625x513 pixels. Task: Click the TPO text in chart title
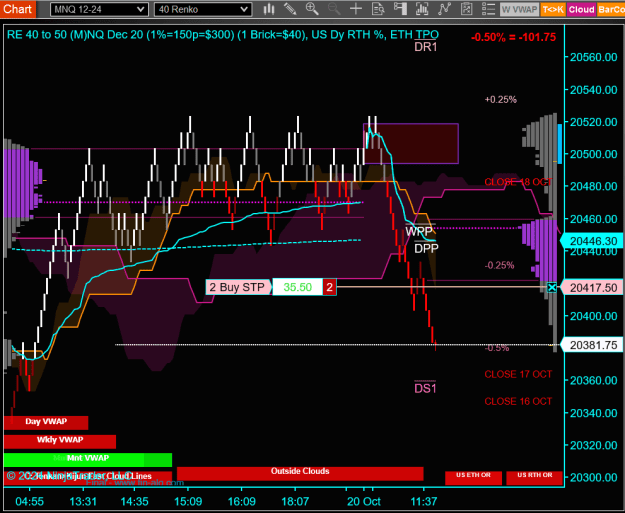pos(426,35)
